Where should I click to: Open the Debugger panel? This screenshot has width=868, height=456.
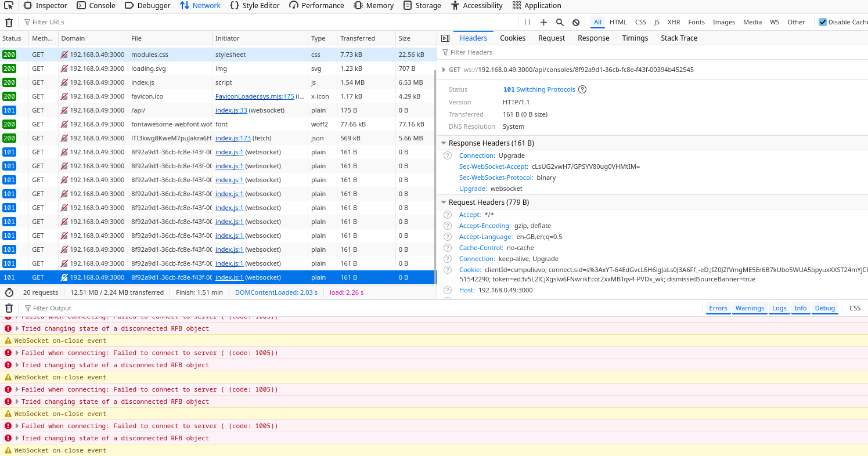(x=147, y=5)
